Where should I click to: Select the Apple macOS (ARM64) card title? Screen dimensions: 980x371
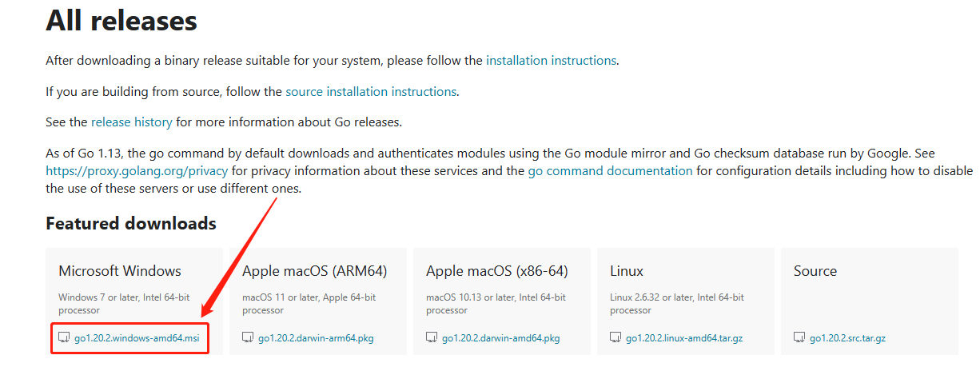(315, 271)
